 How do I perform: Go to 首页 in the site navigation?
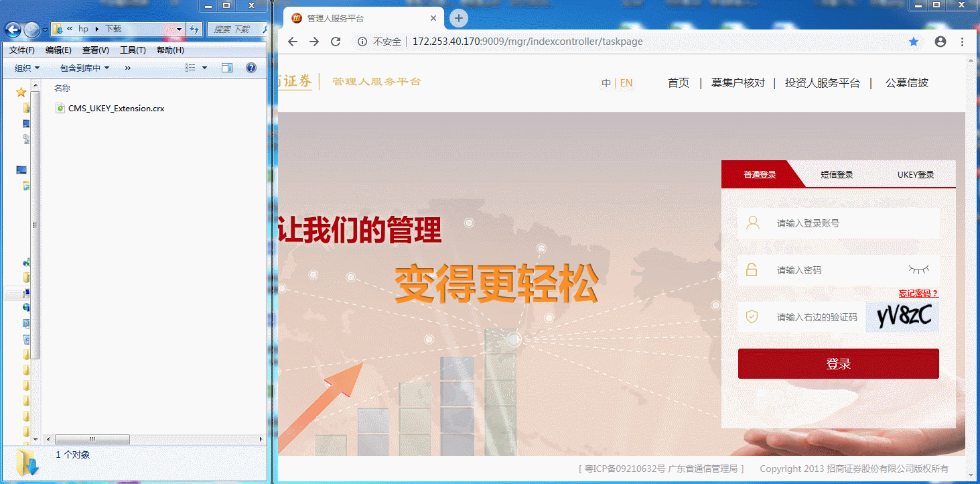coord(679,83)
